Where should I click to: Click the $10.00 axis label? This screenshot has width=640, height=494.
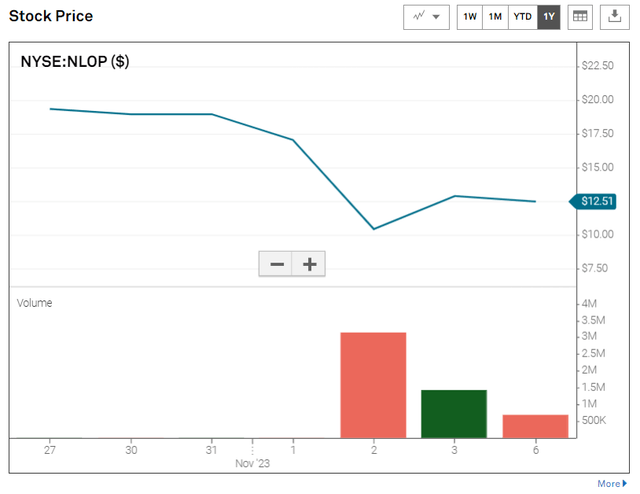[x=598, y=234]
